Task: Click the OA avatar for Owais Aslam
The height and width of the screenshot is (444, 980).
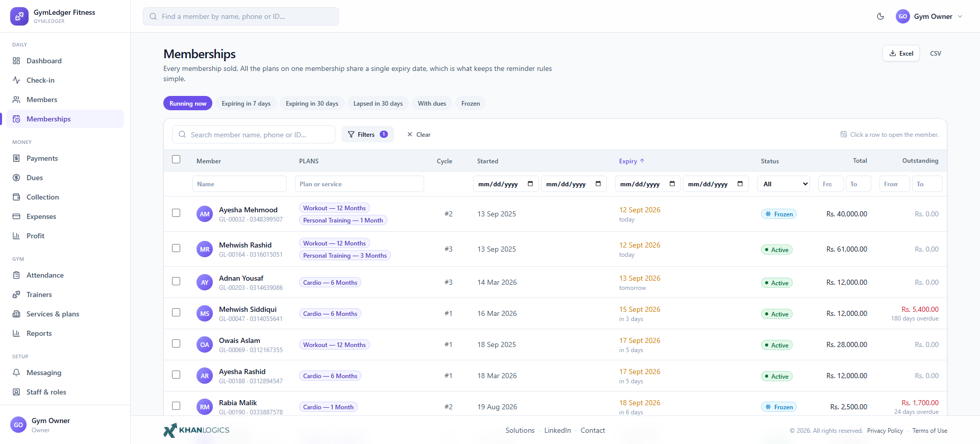Action: click(205, 344)
